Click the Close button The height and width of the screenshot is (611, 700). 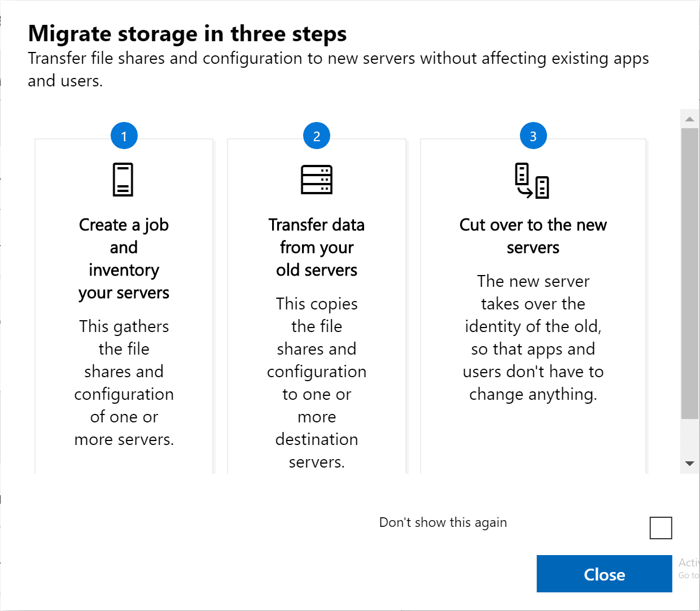tap(604, 574)
